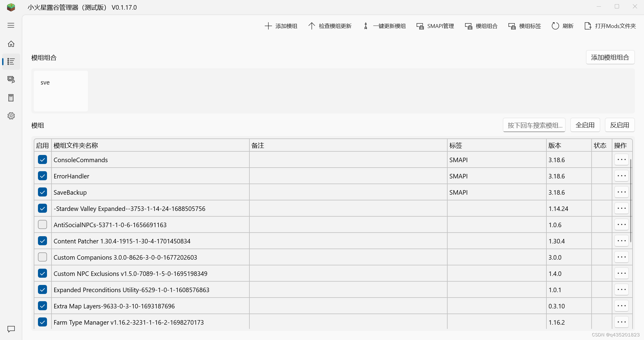Viewport: 644px width, 340px height.
Task: Expand options for Extra Map Layers row
Action: pyautogui.click(x=621, y=306)
